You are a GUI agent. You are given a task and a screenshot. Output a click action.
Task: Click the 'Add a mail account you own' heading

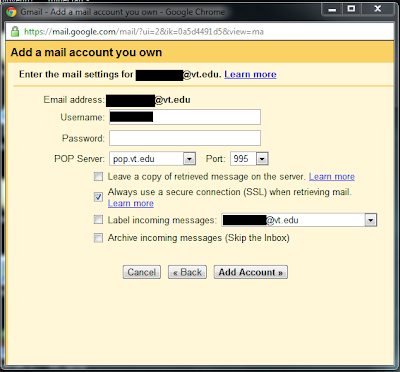[86, 52]
